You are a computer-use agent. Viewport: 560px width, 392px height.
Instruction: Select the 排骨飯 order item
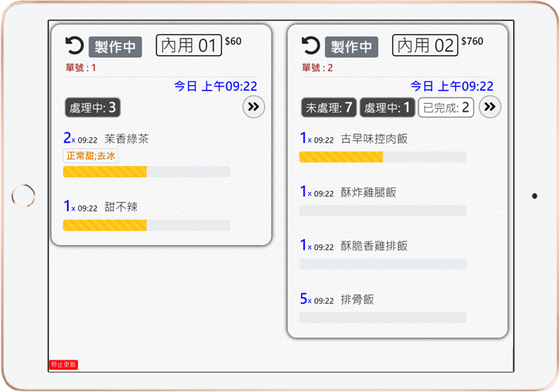coord(357,300)
